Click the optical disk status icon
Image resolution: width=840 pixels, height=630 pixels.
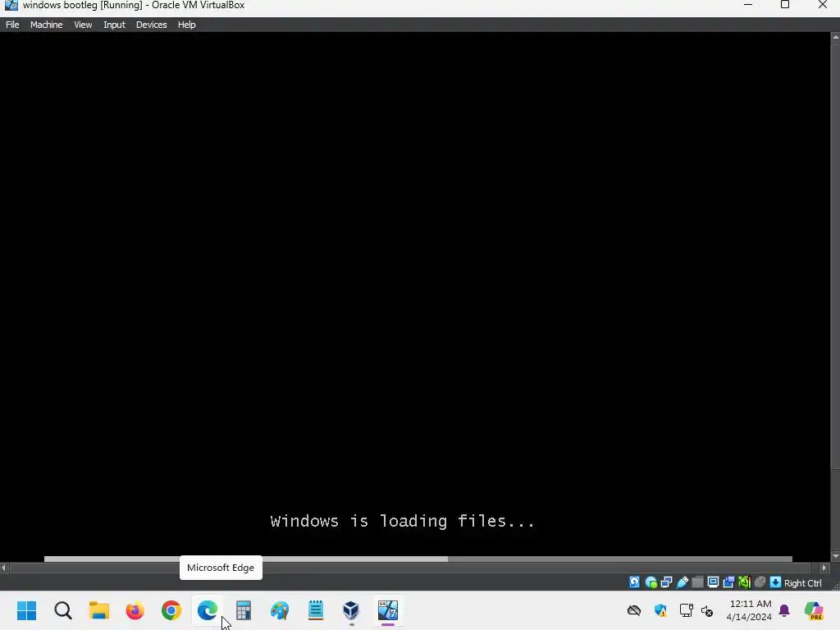[x=651, y=582]
